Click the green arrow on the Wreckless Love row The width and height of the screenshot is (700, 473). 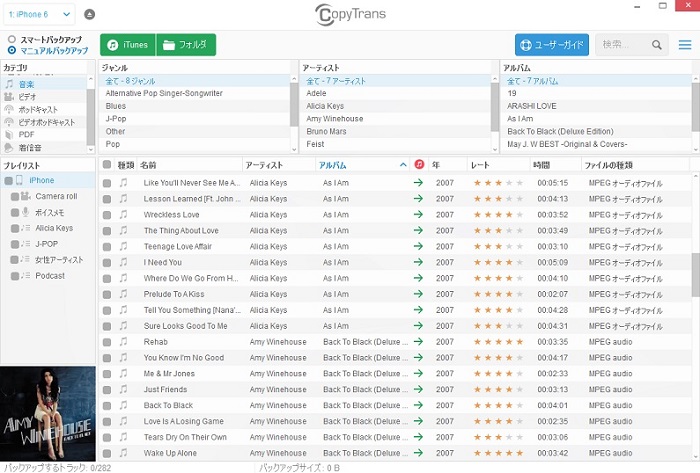tap(418, 215)
